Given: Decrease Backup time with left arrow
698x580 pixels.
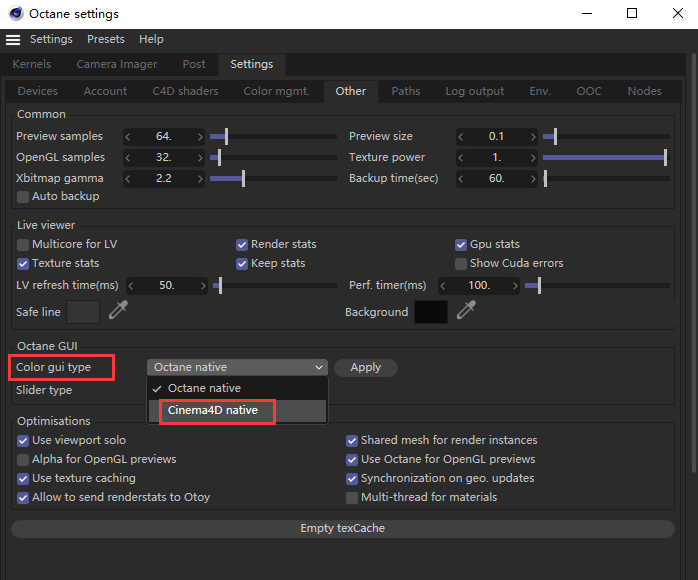Looking at the screenshot, I should point(461,178).
